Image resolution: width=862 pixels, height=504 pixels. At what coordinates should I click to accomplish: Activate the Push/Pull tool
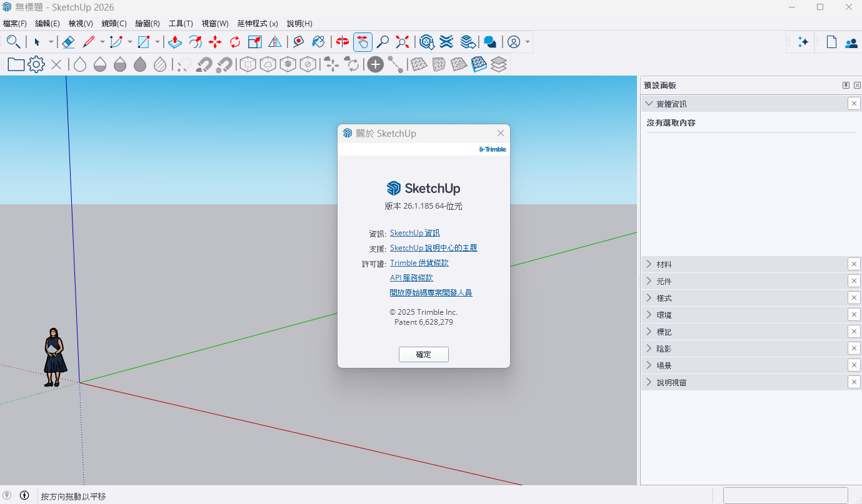(x=175, y=42)
